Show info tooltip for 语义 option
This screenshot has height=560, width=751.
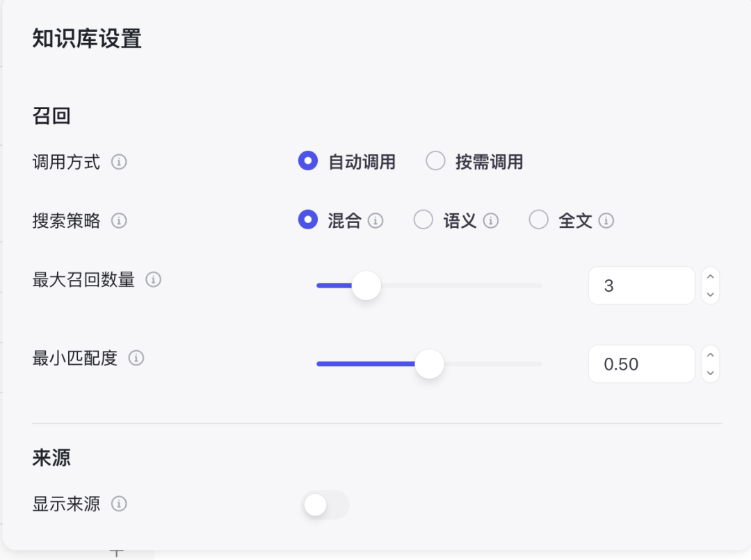(x=491, y=221)
